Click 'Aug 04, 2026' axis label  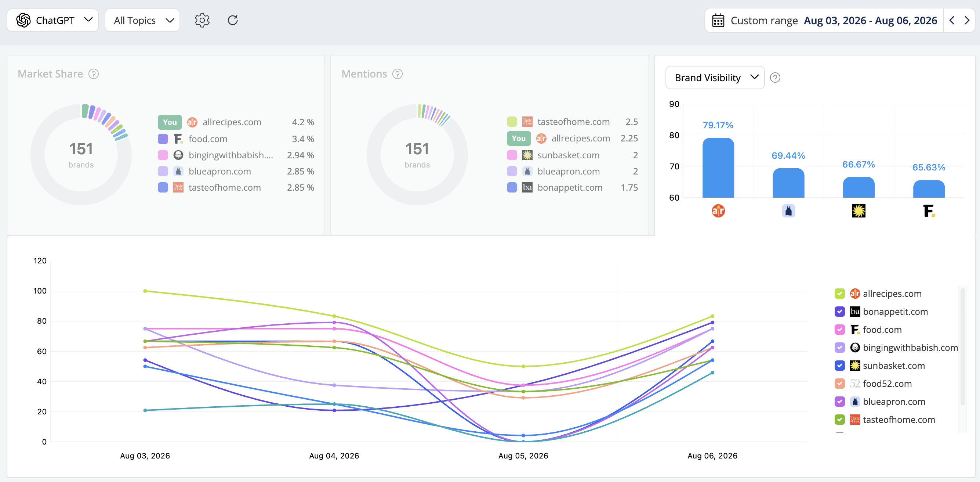(x=334, y=456)
